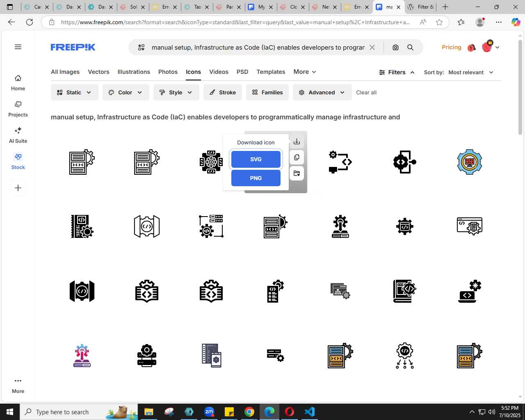Open the pink gear server icon thumbnail
This screenshot has height=420, width=525.
pos(82,356)
